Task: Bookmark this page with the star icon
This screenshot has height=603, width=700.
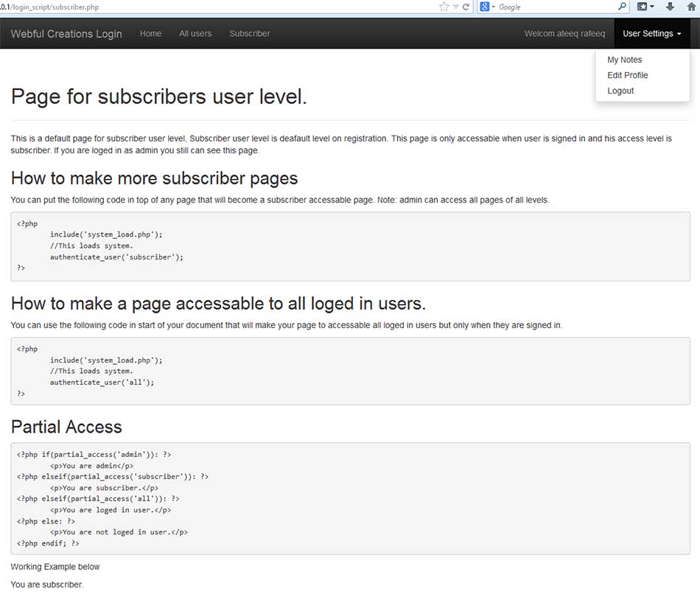Action: click(x=444, y=7)
